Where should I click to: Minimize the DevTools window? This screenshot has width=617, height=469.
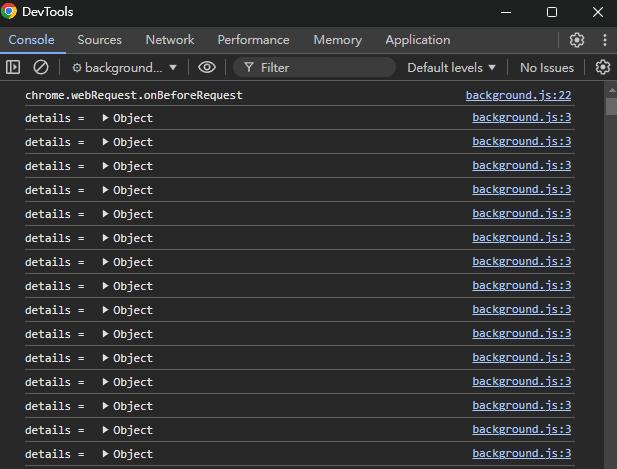click(x=506, y=12)
